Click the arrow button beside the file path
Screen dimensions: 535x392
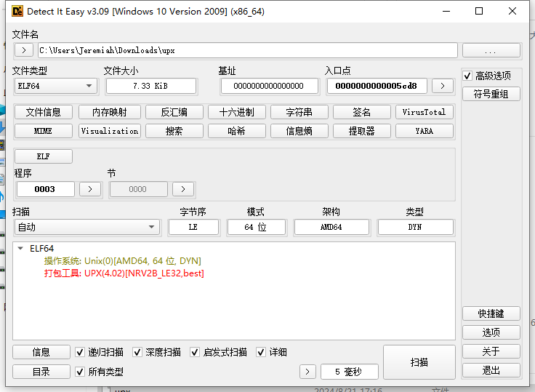[x=23, y=50]
